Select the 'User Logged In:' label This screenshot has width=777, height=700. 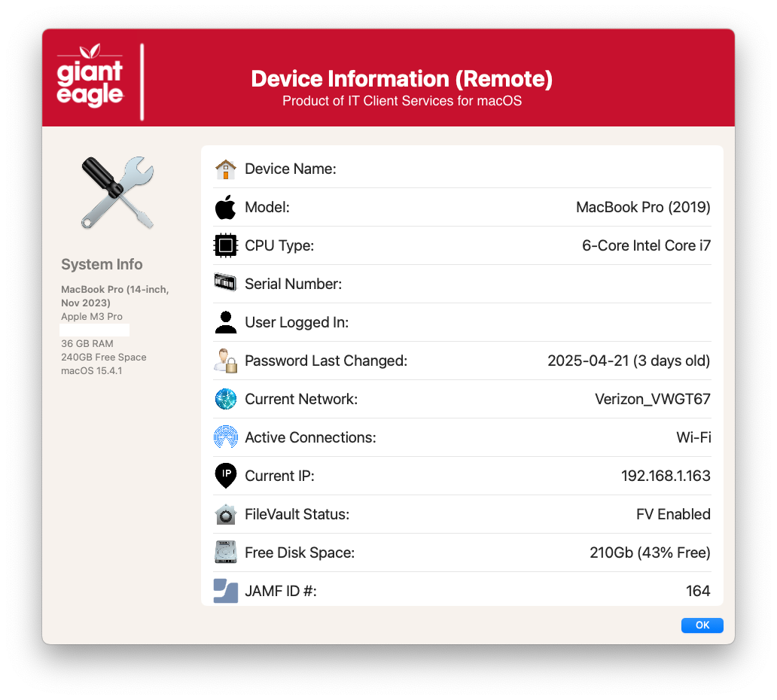tap(297, 322)
